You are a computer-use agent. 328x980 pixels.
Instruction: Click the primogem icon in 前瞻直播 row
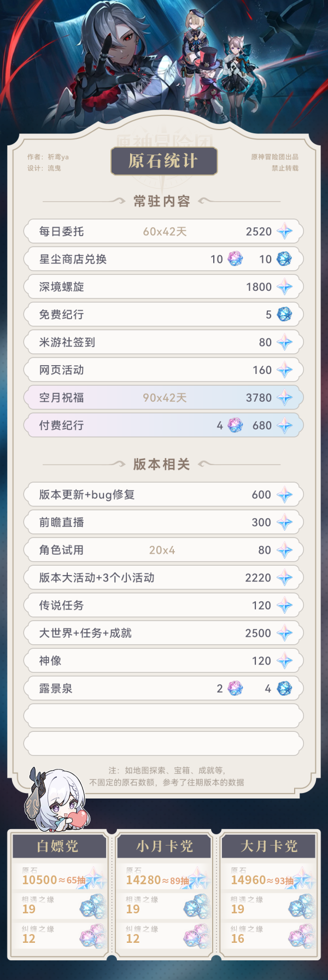tap(284, 523)
